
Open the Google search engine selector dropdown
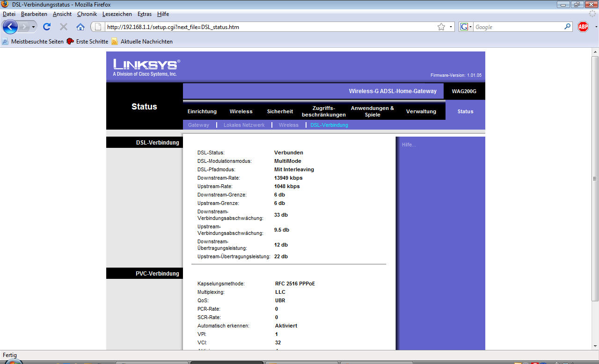[467, 27]
